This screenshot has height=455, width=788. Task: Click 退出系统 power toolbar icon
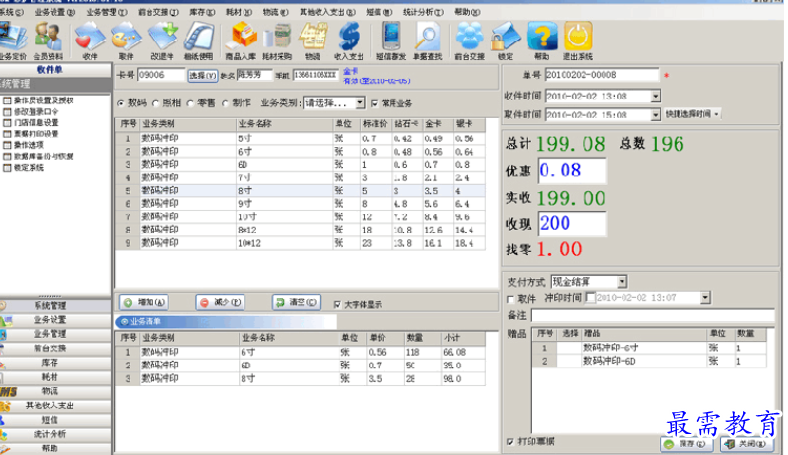click(578, 41)
